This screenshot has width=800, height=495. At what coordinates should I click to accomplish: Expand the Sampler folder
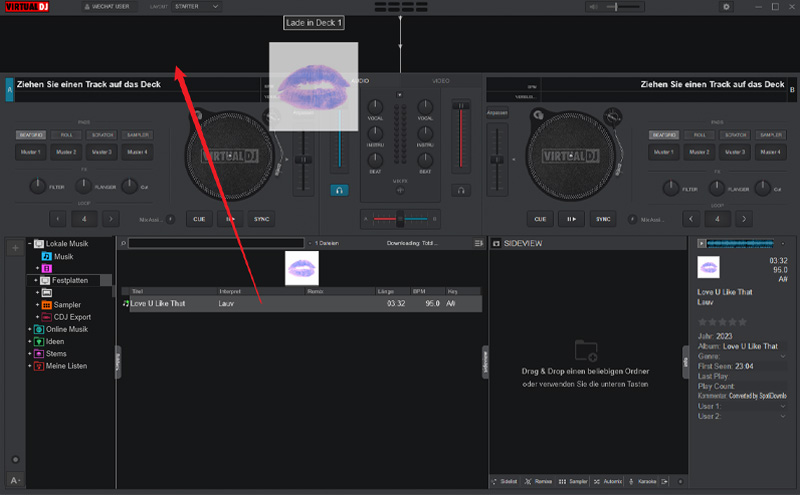[37, 305]
